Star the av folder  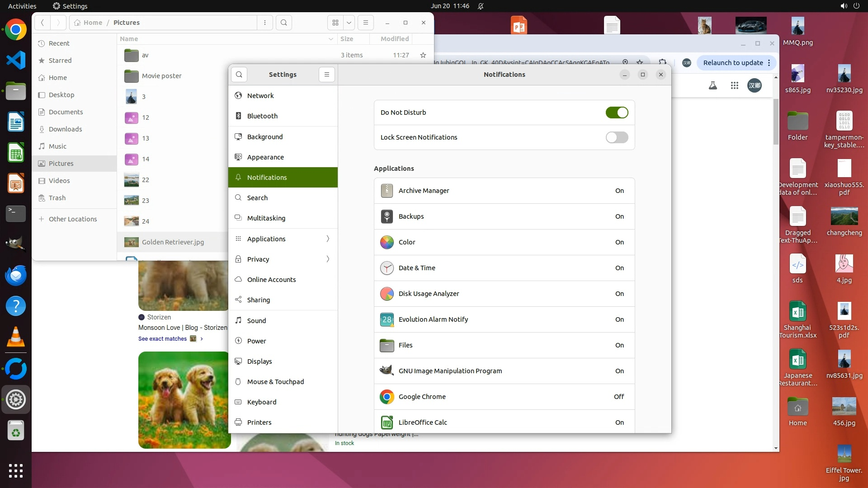point(423,55)
